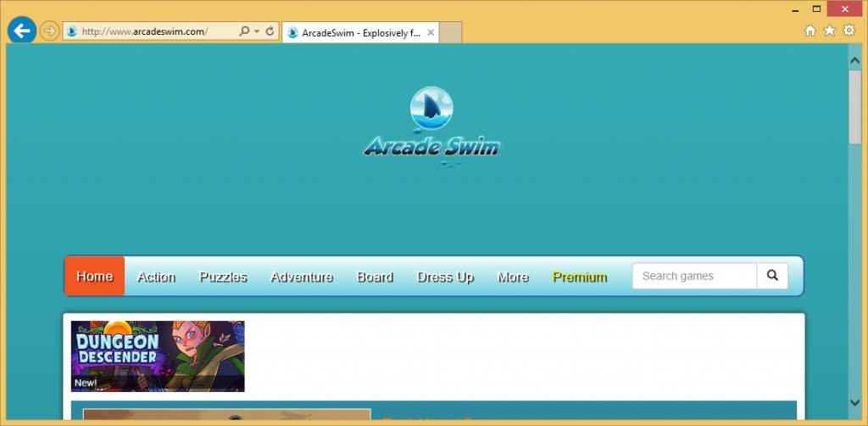Open the Dungeon Descender game thumbnail
Viewport: 868px width, 426px height.
click(x=158, y=356)
